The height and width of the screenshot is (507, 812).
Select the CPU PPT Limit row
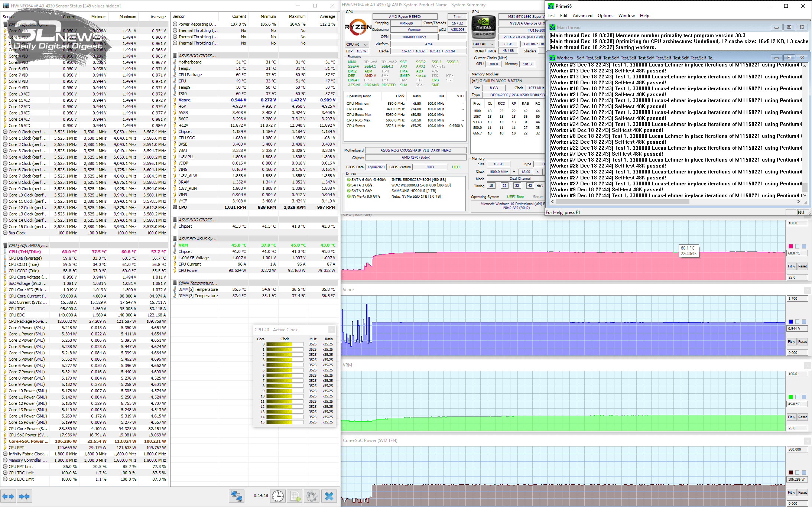85,467
